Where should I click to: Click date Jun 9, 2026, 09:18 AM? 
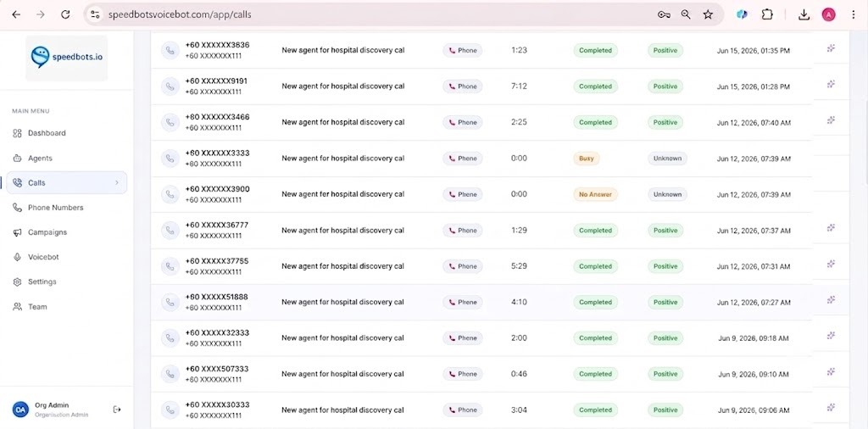(x=753, y=338)
